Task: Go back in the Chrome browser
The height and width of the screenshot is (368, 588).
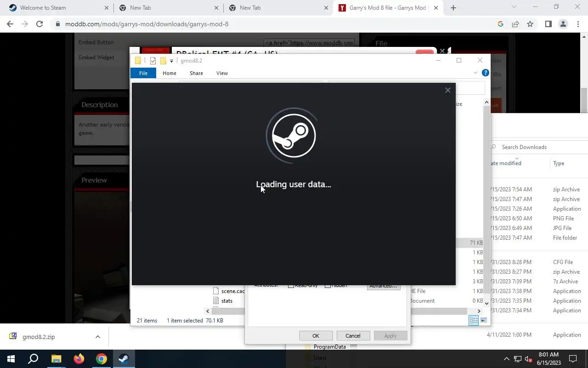Action: tap(10, 24)
